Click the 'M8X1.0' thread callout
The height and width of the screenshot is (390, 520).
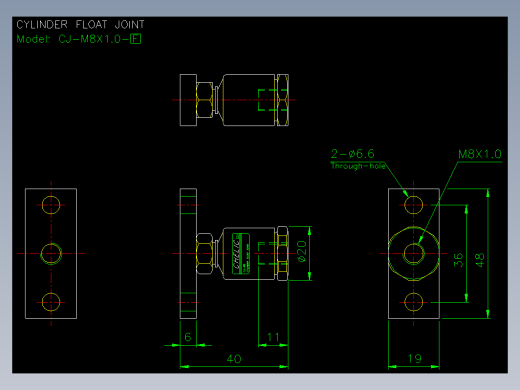pos(480,154)
